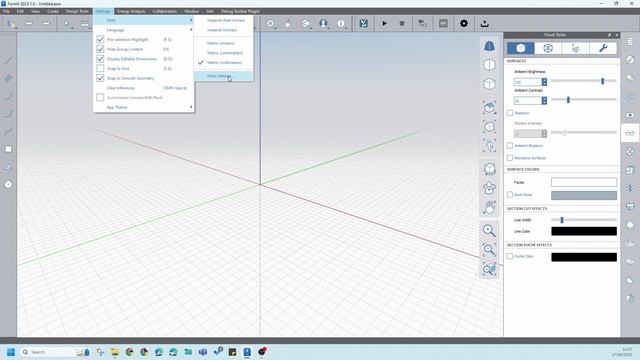Enable the Monotone Surfaces checkbox

coord(510,158)
